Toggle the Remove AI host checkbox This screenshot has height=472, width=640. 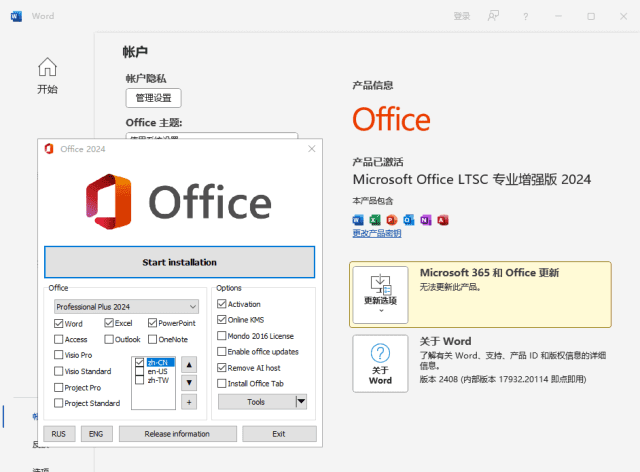click(x=222, y=367)
